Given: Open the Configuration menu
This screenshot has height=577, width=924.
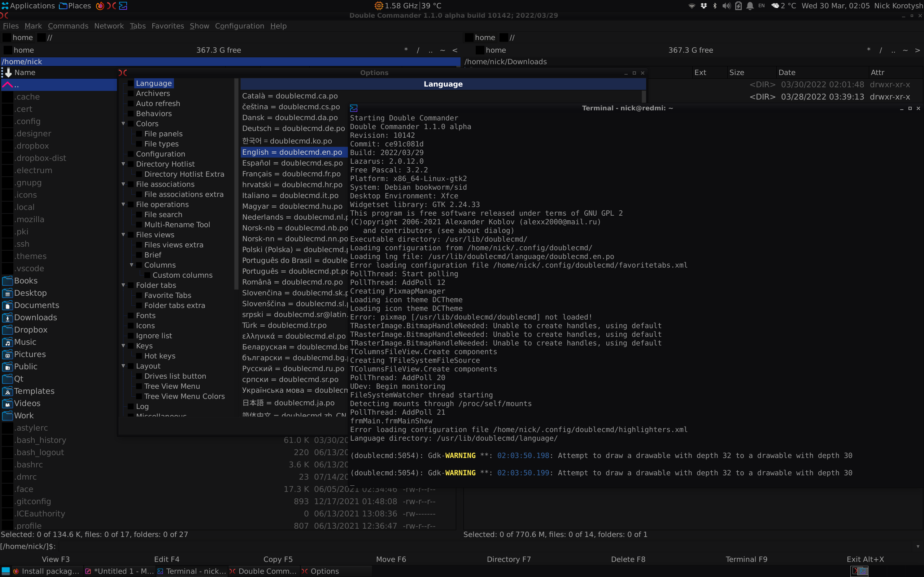Looking at the screenshot, I should pos(240,26).
